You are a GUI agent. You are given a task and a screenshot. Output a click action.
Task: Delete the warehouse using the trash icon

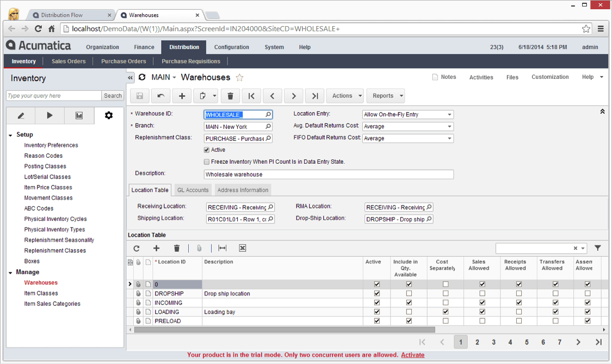coord(230,96)
